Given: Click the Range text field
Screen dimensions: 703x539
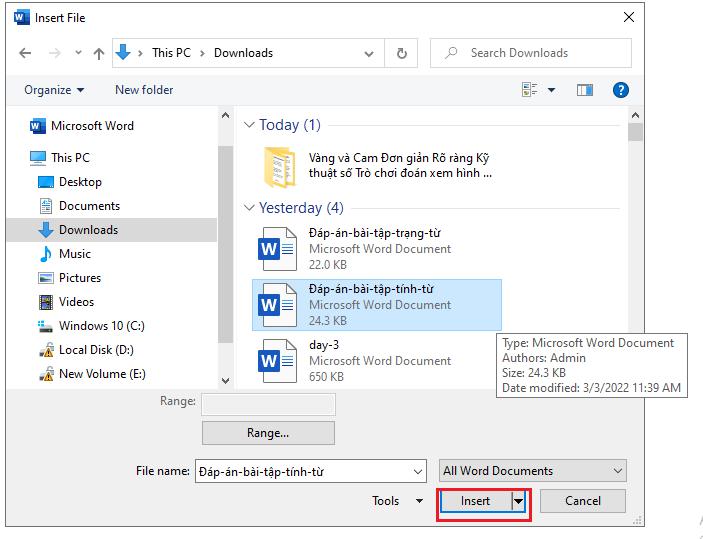Looking at the screenshot, I should pos(268,405).
